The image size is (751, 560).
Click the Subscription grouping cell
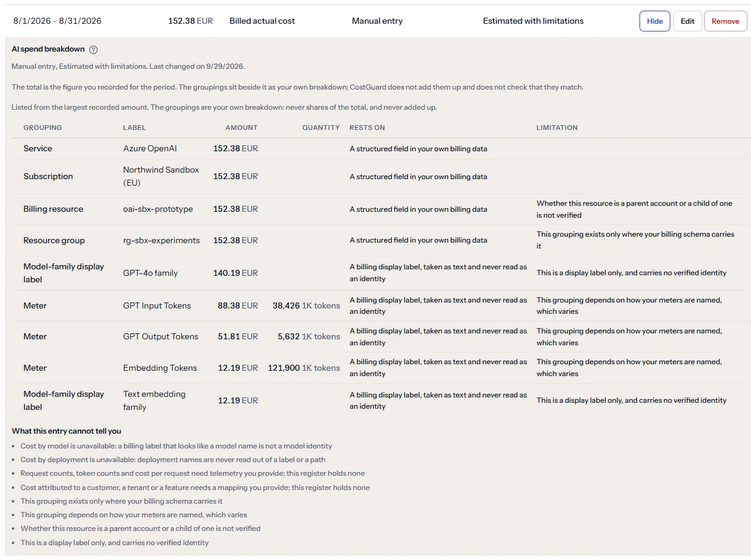click(48, 176)
